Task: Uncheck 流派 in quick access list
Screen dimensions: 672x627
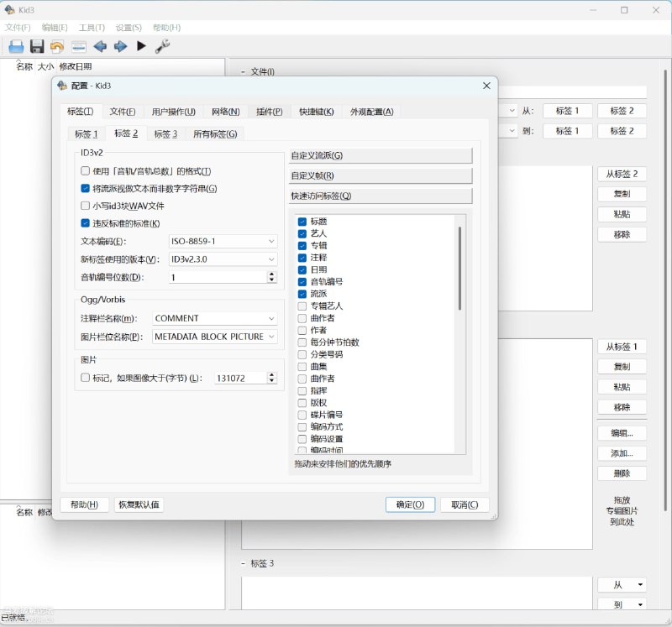Action: click(x=302, y=294)
